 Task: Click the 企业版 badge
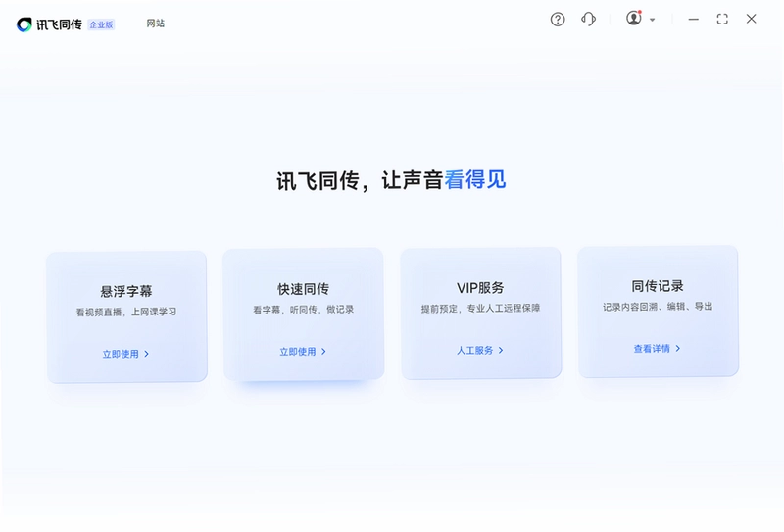tap(102, 24)
